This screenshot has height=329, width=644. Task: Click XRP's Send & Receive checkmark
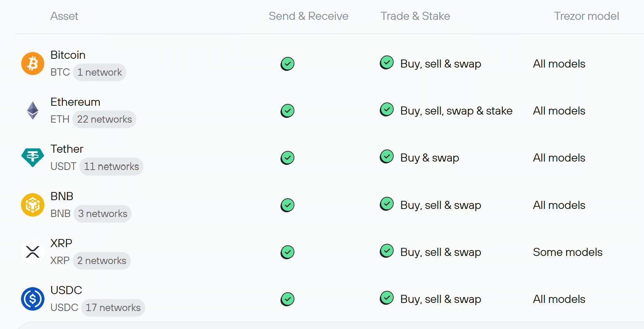coord(287,252)
